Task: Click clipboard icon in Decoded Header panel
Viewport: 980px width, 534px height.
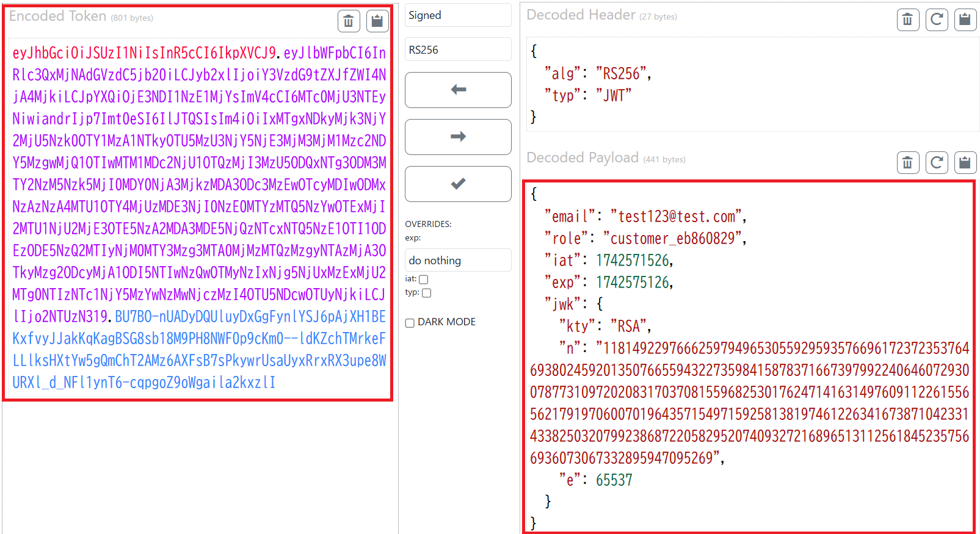Action: coord(965,20)
